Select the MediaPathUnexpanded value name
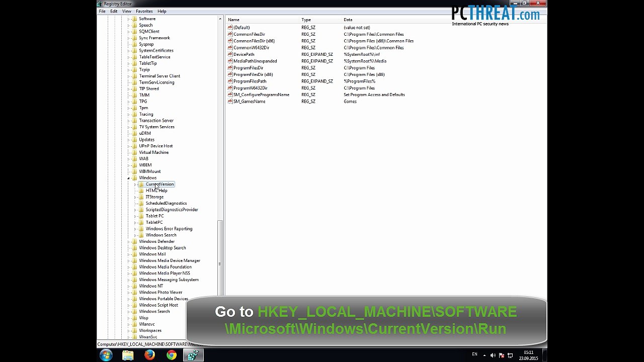This screenshot has width=644, height=362. [255, 61]
